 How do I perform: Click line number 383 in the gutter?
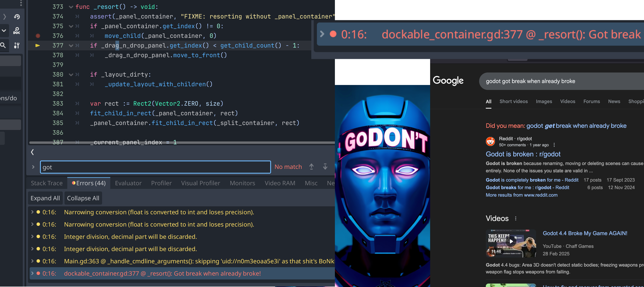coord(58,103)
